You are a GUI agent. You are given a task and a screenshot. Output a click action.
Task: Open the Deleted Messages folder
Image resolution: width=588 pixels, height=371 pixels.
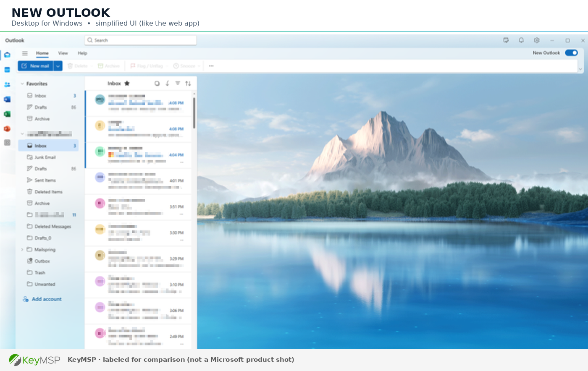click(48, 227)
